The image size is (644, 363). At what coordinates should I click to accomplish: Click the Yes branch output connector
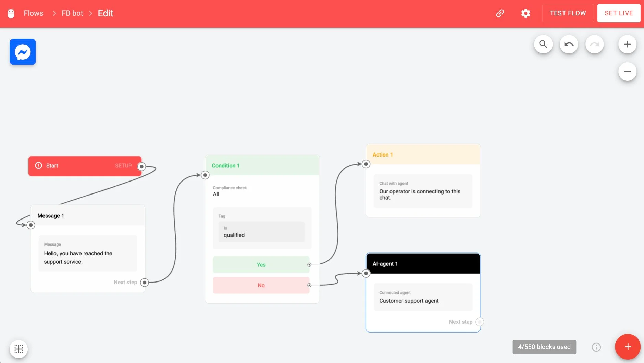pyautogui.click(x=309, y=265)
